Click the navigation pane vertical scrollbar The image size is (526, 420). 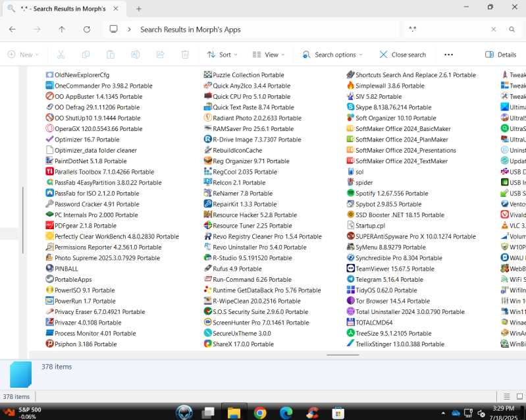pos(23,220)
